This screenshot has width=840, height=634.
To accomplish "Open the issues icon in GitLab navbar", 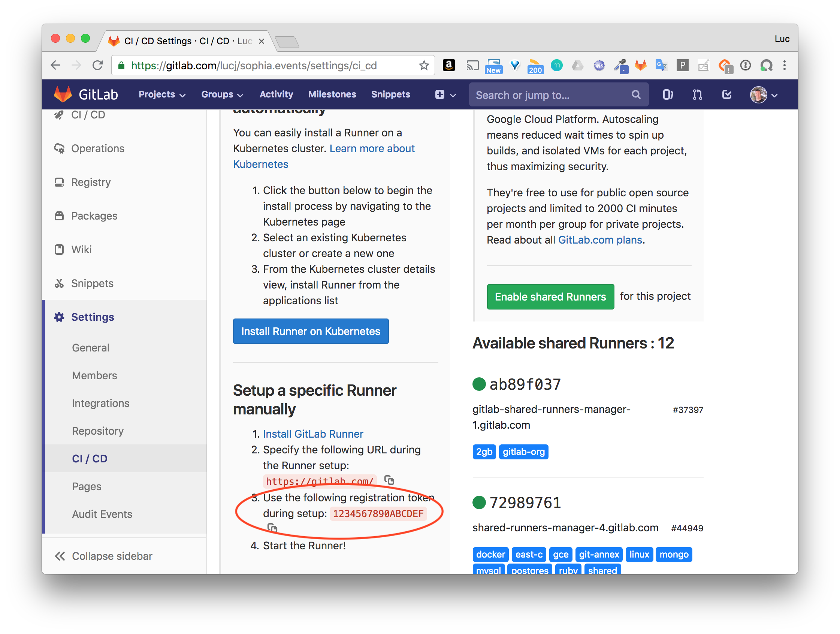I will 667,94.
